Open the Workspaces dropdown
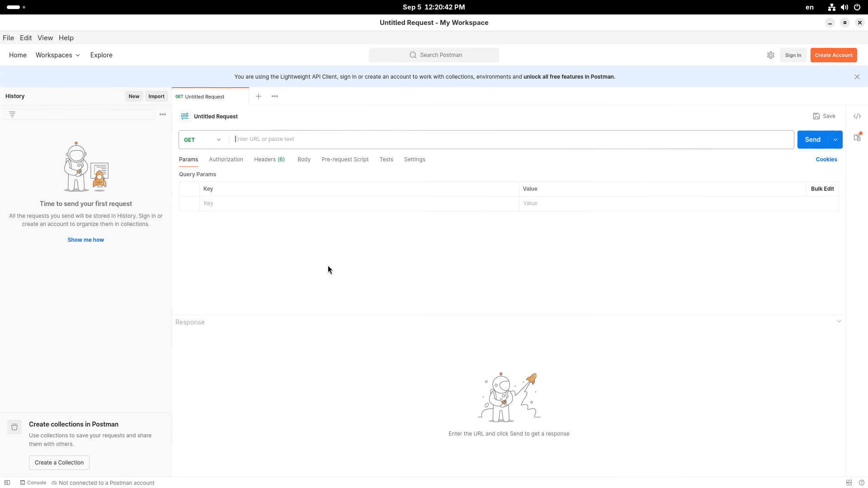 (58, 55)
